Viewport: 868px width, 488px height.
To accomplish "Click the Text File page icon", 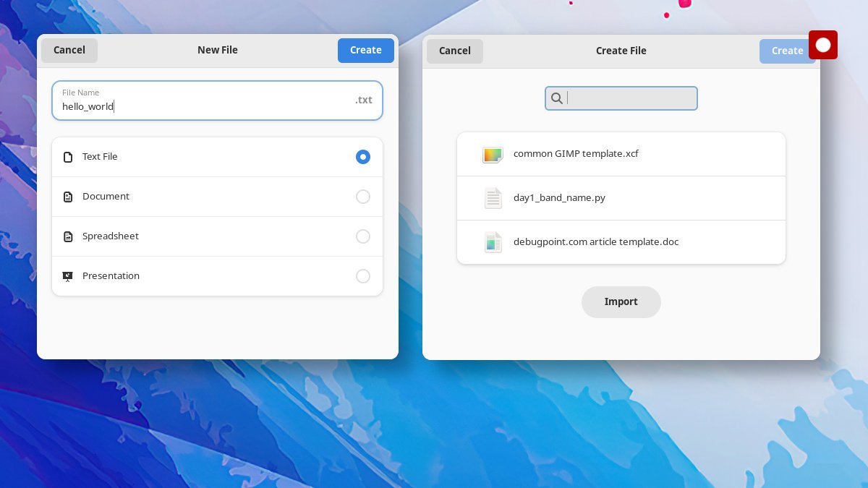I will click(68, 156).
